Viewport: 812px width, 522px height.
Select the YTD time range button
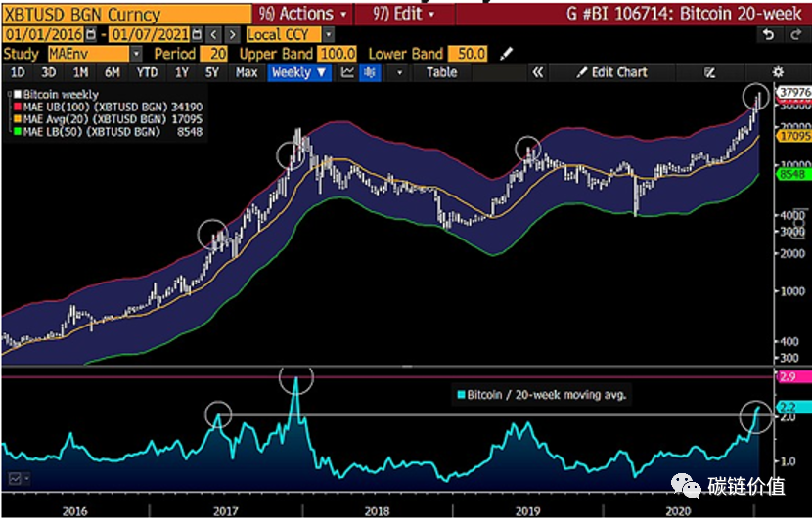click(x=147, y=72)
